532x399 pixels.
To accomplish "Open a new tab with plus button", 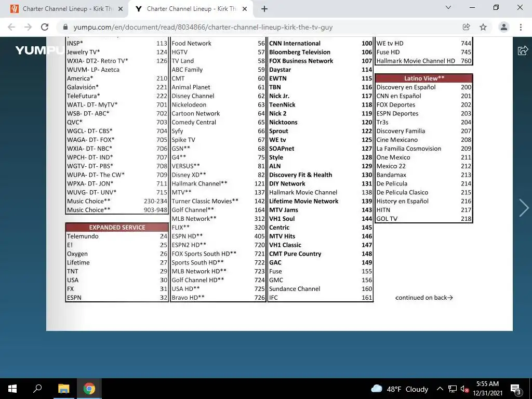I will [x=264, y=9].
